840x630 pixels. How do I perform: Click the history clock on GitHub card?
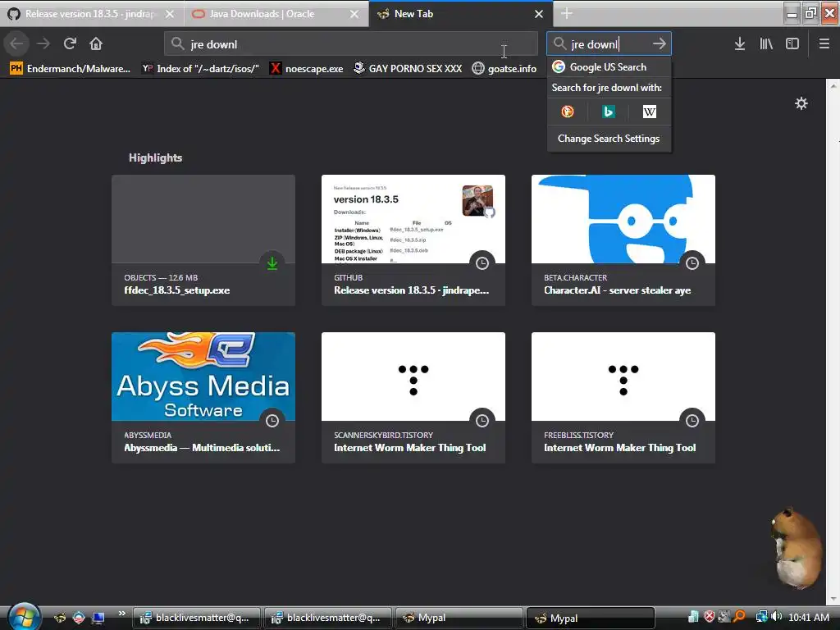point(482,263)
